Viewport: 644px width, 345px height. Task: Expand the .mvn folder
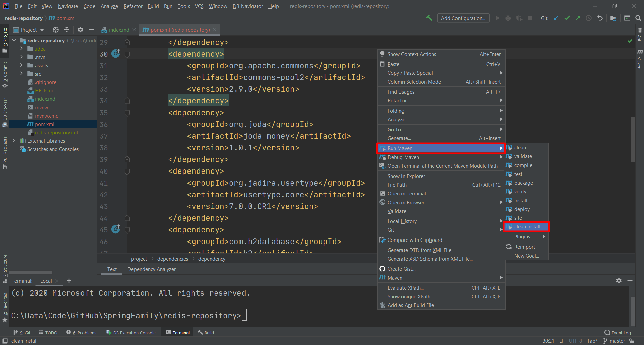click(x=21, y=57)
